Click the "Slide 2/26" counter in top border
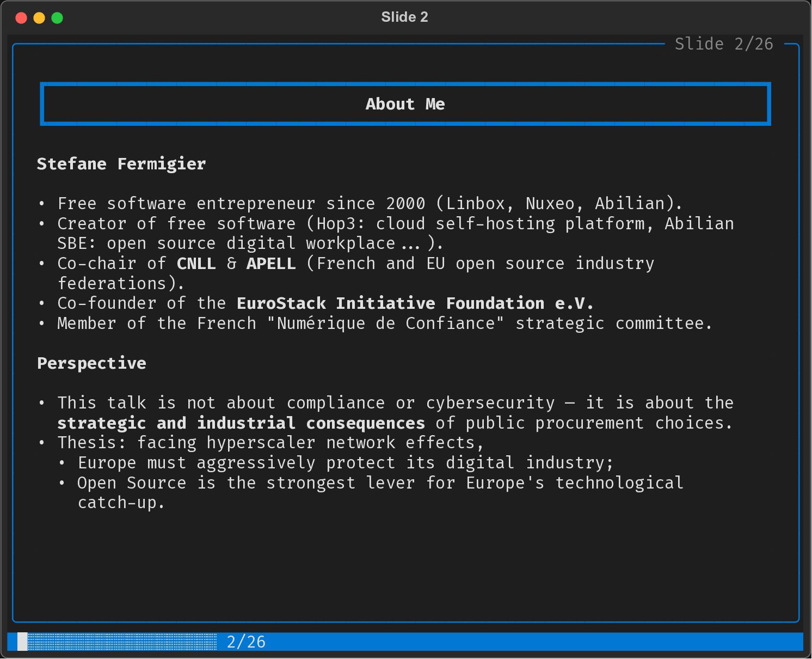The width and height of the screenshot is (812, 659). point(723,44)
